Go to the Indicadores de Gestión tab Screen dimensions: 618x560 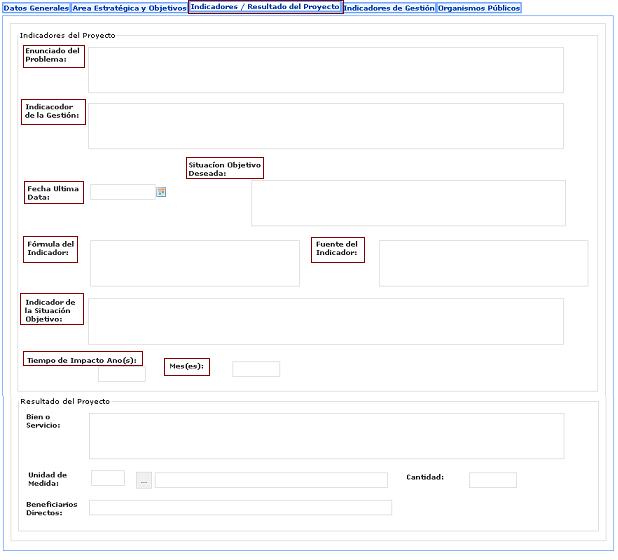[x=389, y=8]
